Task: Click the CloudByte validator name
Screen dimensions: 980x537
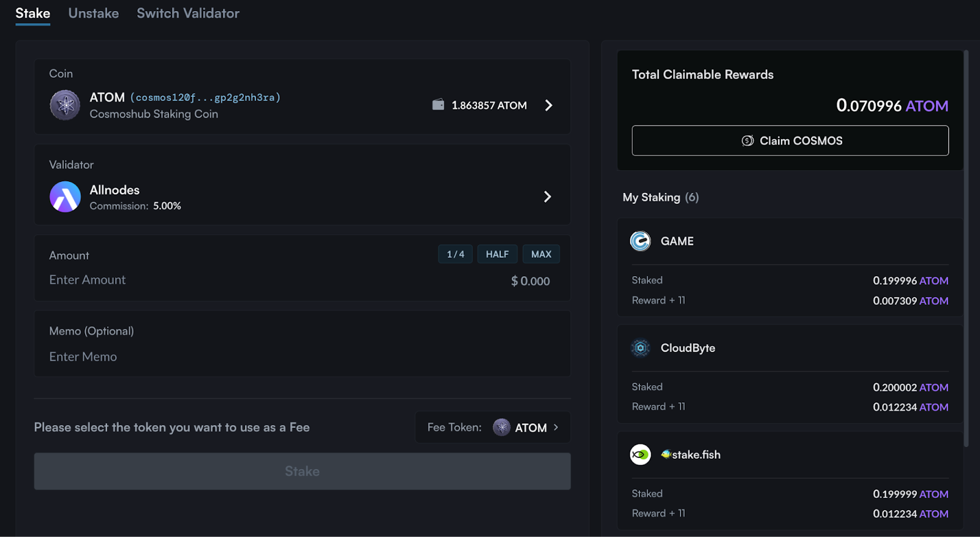Action: coord(688,348)
